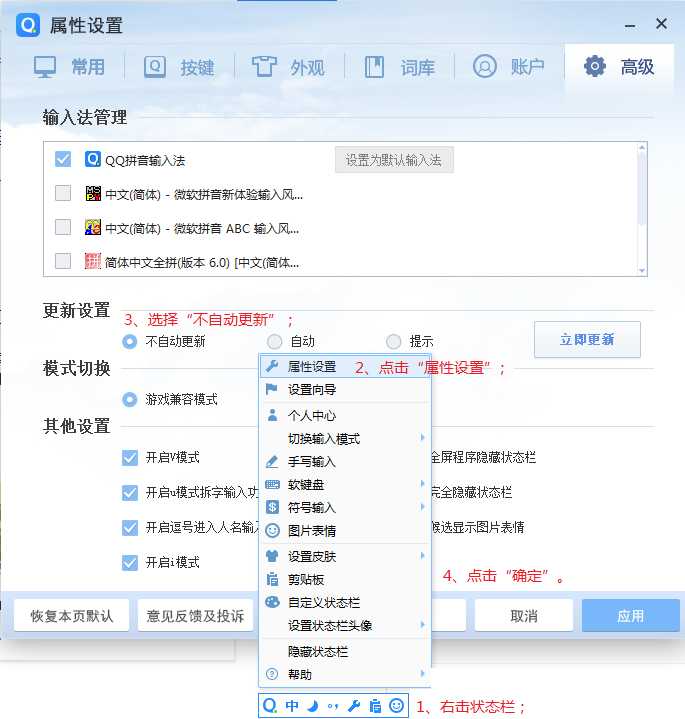
Task: Minimize the 属性设置 window
Action: click(x=630, y=26)
